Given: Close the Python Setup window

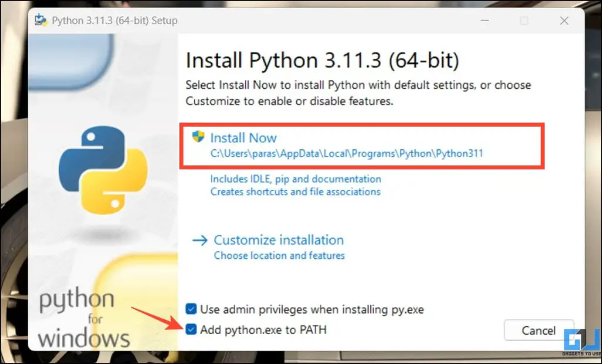Looking at the screenshot, I should pos(564,21).
